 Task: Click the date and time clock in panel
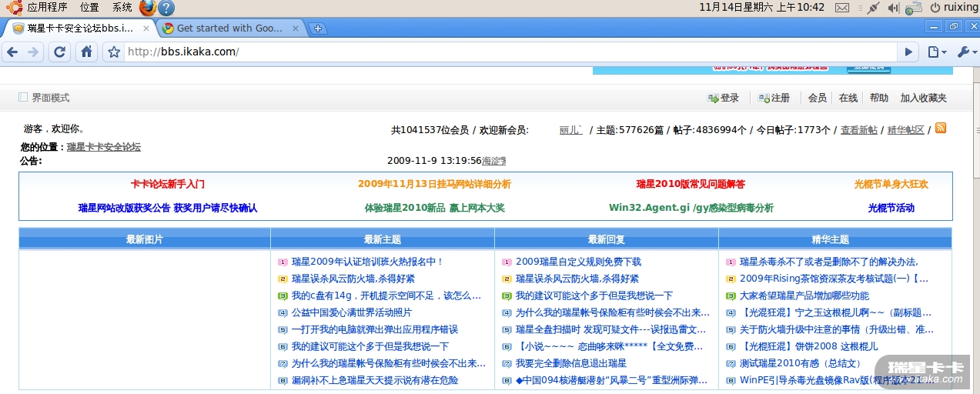(761, 8)
